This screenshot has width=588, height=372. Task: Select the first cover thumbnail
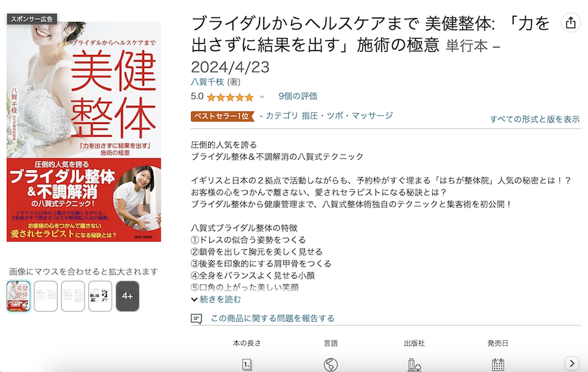click(19, 296)
